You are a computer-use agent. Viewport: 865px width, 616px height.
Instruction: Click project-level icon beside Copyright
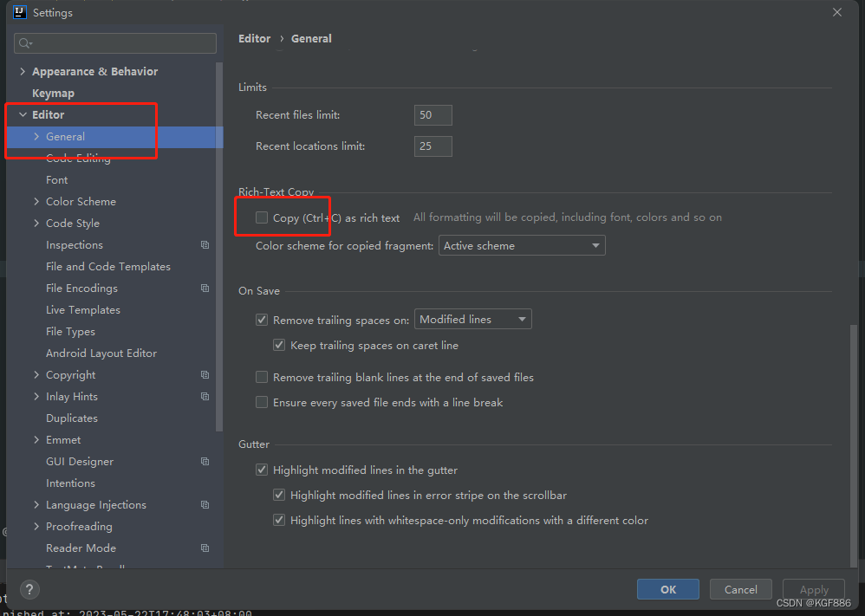point(205,374)
